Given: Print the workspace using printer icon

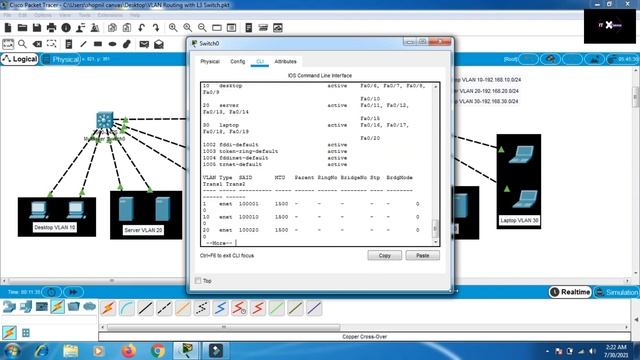Looking at the screenshot, I should click(51, 28).
